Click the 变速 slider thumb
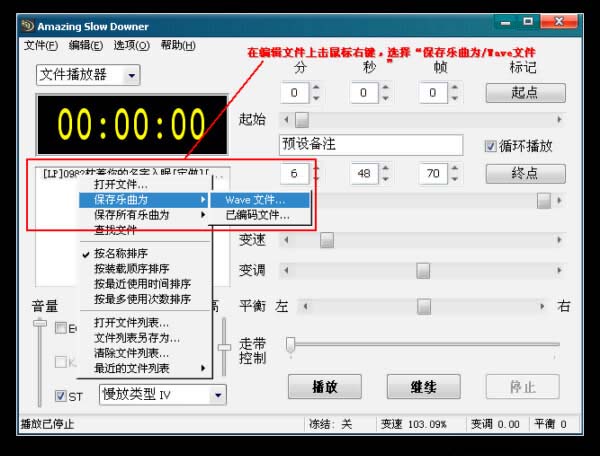The height and width of the screenshot is (456, 600). (327, 240)
